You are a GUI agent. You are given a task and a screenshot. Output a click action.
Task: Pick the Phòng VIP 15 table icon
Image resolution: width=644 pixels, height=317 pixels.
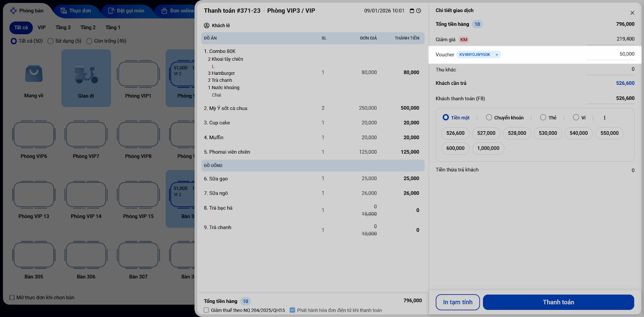(x=138, y=195)
